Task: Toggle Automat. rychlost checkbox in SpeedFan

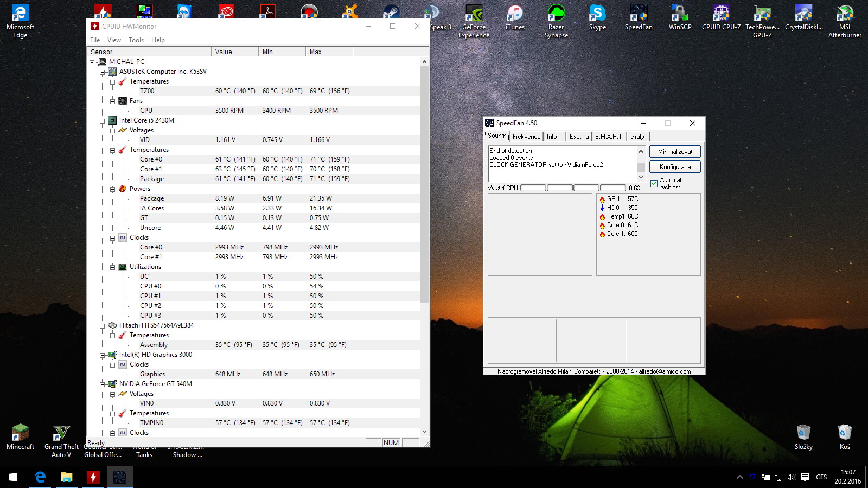Action: [654, 183]
